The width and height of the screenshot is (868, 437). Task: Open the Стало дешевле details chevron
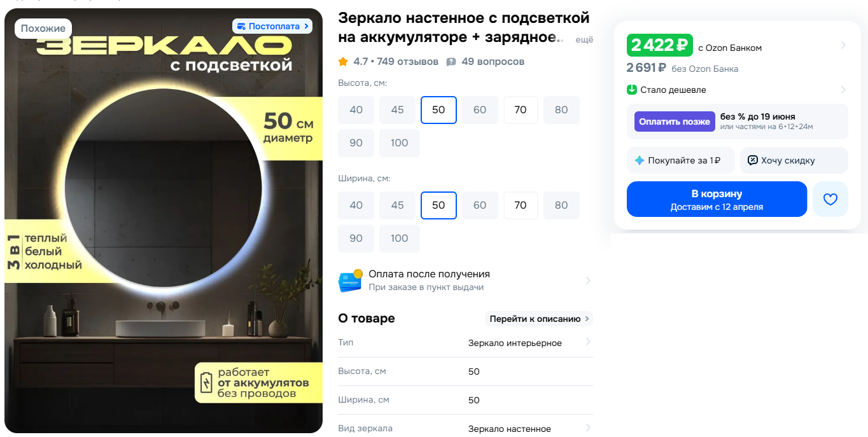pyautogui.click(x=843, y=90)
